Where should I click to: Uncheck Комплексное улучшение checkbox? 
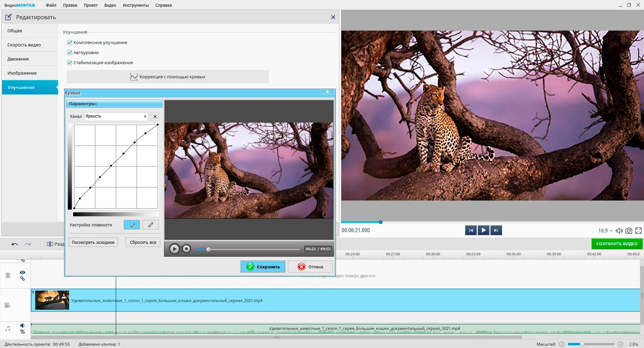tap(70, 43)
